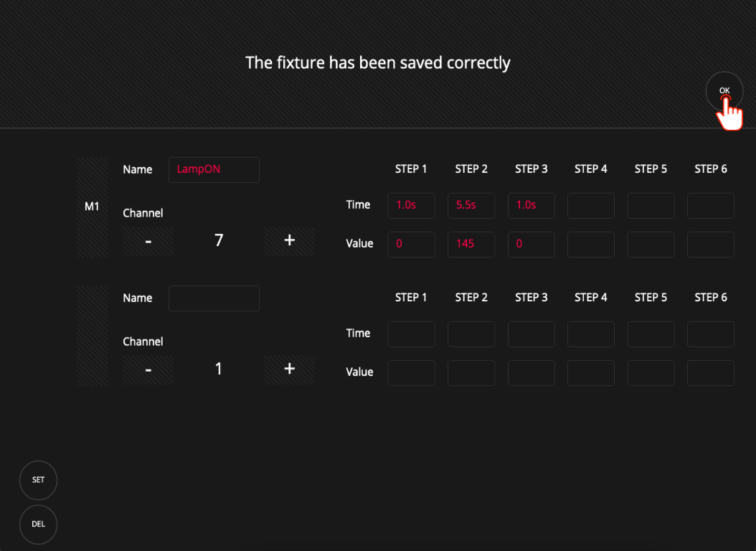Increase the channel of the unnamed macro
Screen dimensions: 756x551
pyautogui.click(x=289, y=369)
